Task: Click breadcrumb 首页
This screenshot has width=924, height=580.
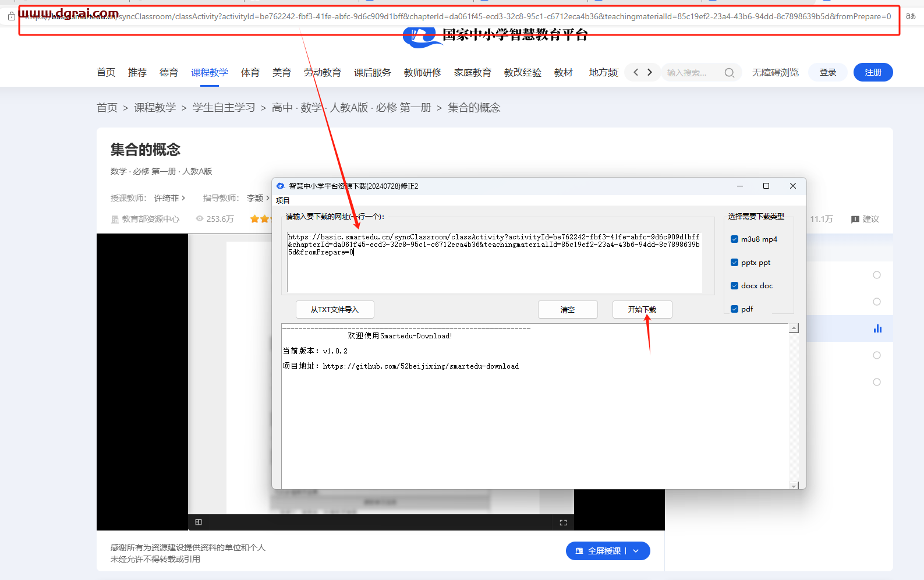Action: point(107,108)
